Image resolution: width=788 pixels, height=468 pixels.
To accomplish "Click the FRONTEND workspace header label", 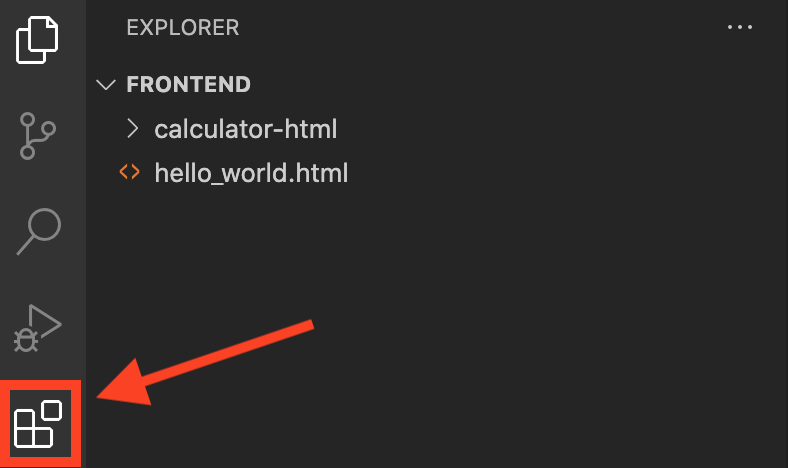I will [x=188, y=84].
